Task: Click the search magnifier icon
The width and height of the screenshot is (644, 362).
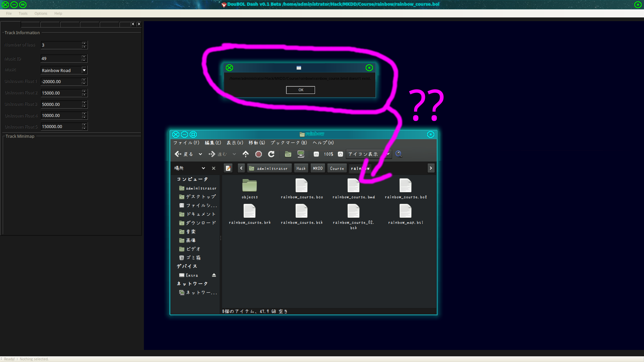Action: click(x=398, y=154)
